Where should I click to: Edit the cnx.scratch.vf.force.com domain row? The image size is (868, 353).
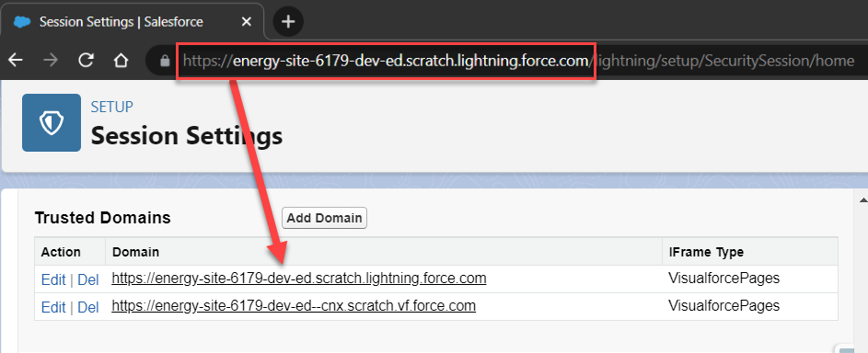pos(53,307)
